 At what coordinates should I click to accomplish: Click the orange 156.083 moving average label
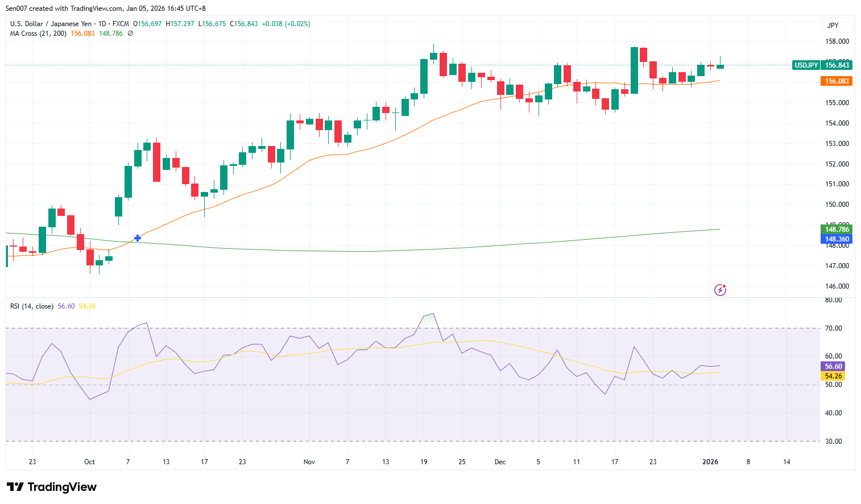[x=837, y=81]
